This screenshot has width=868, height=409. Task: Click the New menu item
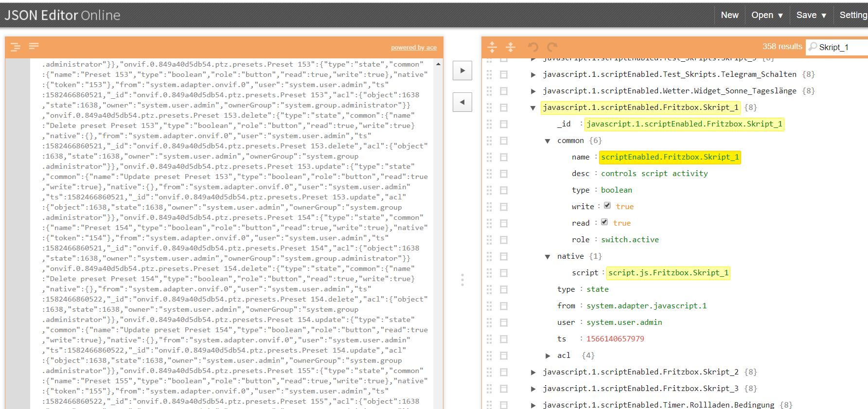tap(729, 15)
